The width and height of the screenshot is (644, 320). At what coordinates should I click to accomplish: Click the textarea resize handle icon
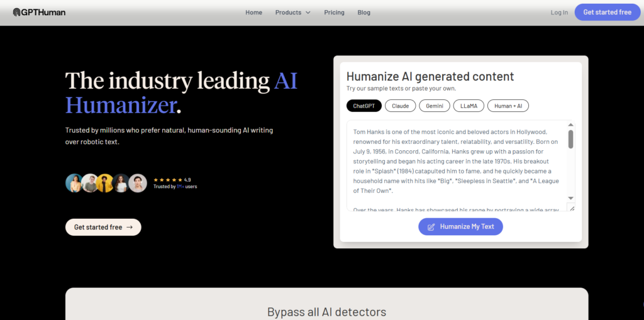tap(571, 208)
